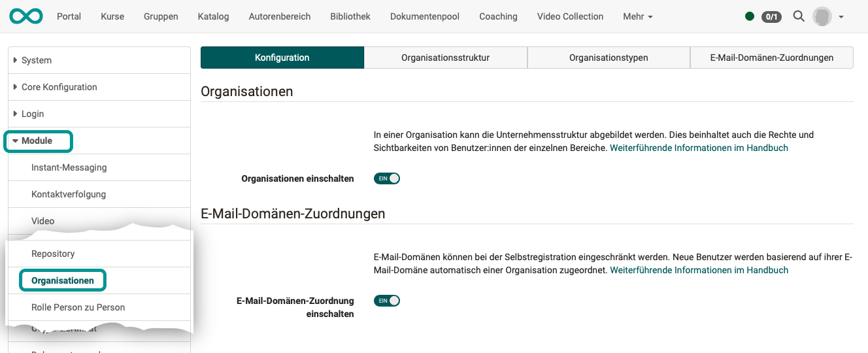868x353 pixels.
Task: Open Katalog in top navigation
Action: point(213,16)
